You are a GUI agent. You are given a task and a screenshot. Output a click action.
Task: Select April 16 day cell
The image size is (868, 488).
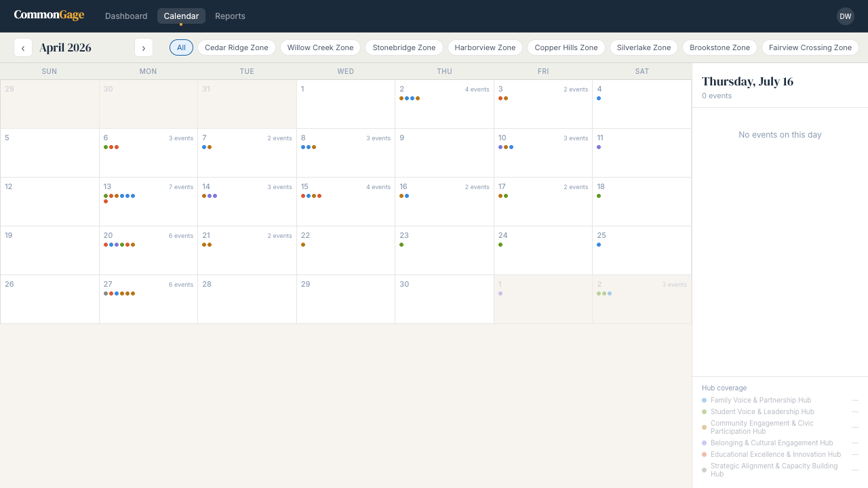(x=444, y=201)
